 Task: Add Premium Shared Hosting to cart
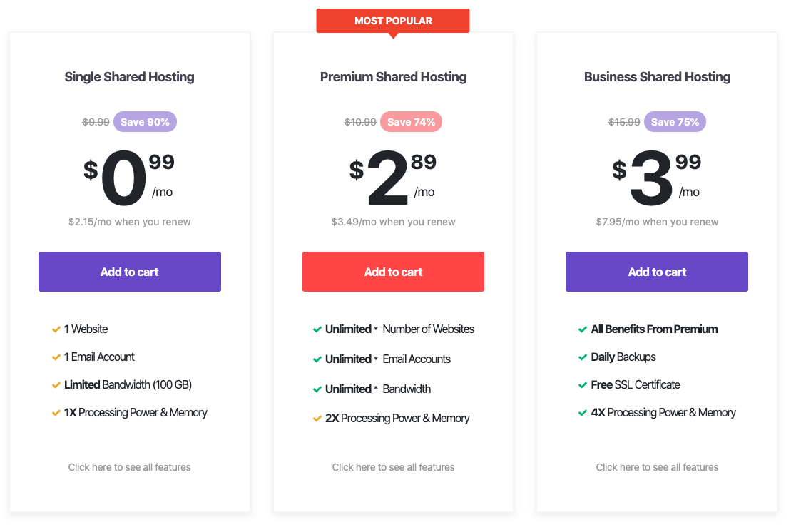[x=393, y=272]
